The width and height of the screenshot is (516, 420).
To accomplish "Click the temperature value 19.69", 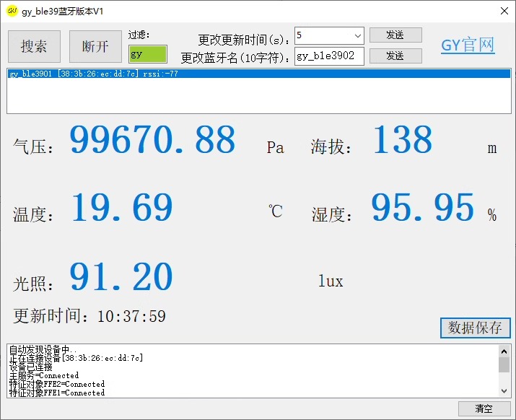I will [x=122, y=207].
